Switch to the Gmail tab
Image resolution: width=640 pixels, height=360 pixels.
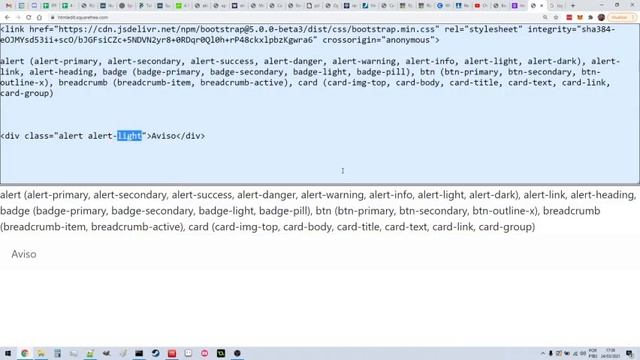coord(8,6)
